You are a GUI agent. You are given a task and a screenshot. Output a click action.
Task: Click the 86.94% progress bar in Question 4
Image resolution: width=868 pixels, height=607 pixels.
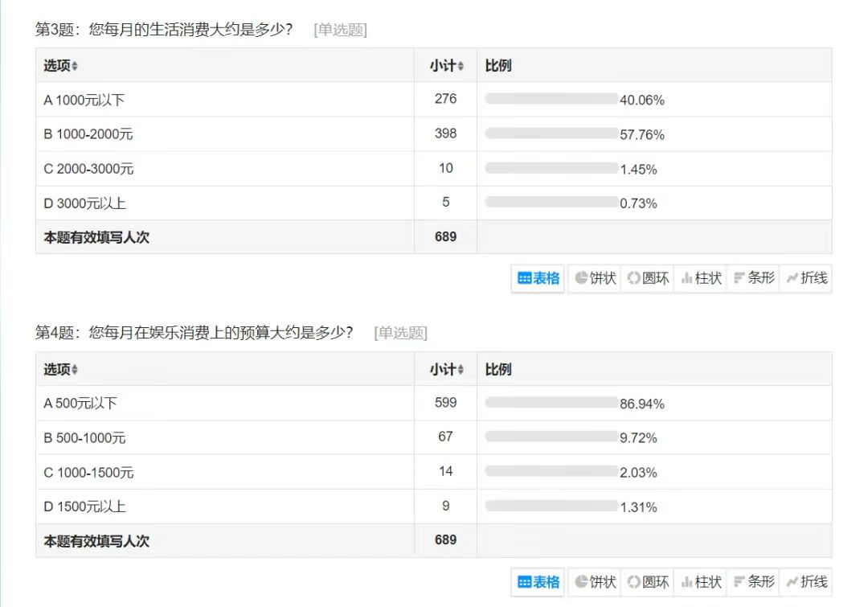551,403
